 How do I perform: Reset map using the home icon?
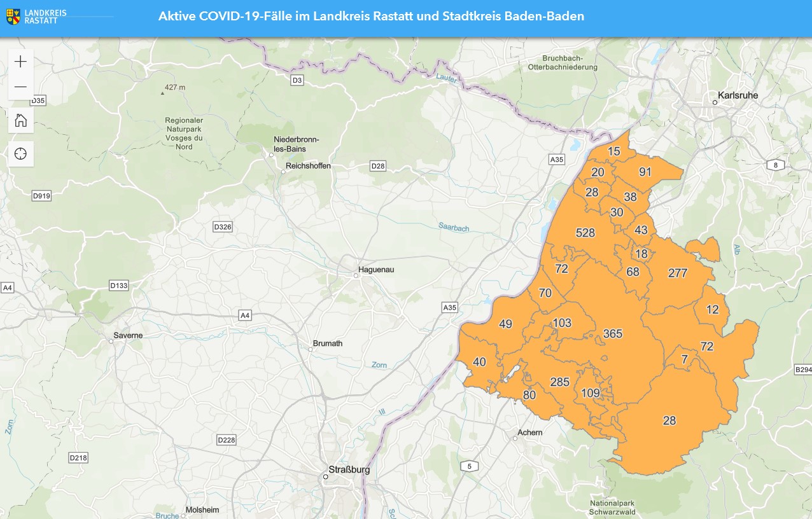20,120
